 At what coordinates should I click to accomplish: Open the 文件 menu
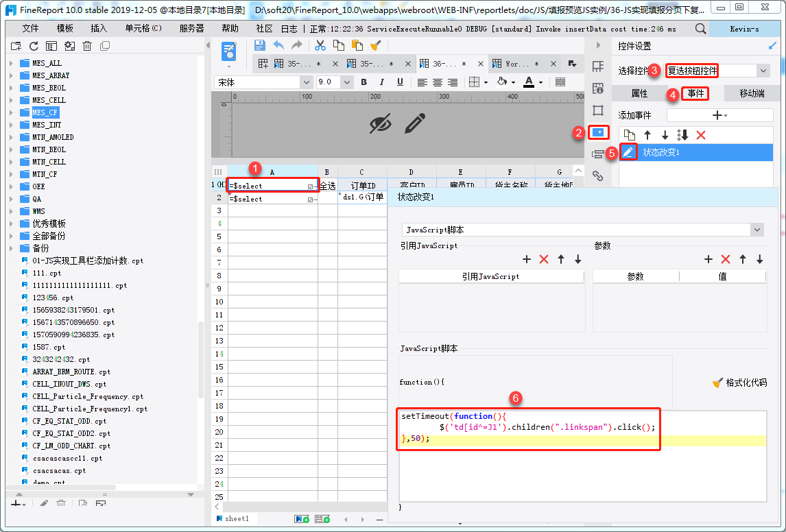31,29
